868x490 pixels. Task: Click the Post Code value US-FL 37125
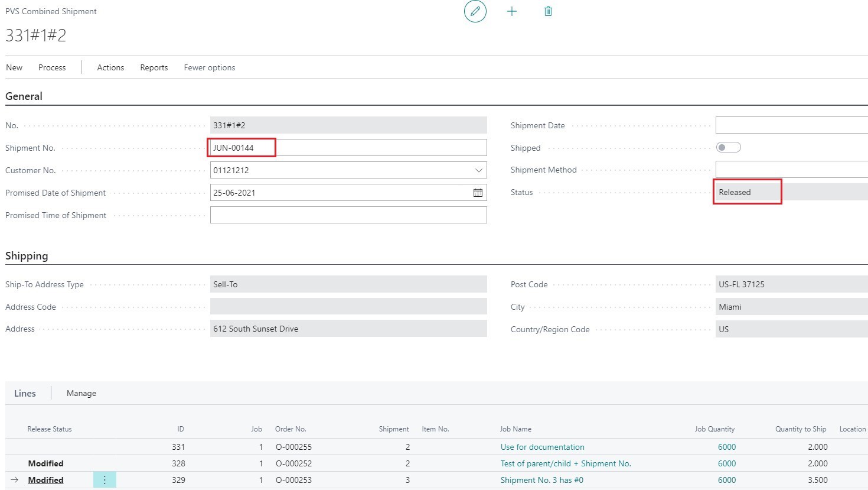pos(792,284)
